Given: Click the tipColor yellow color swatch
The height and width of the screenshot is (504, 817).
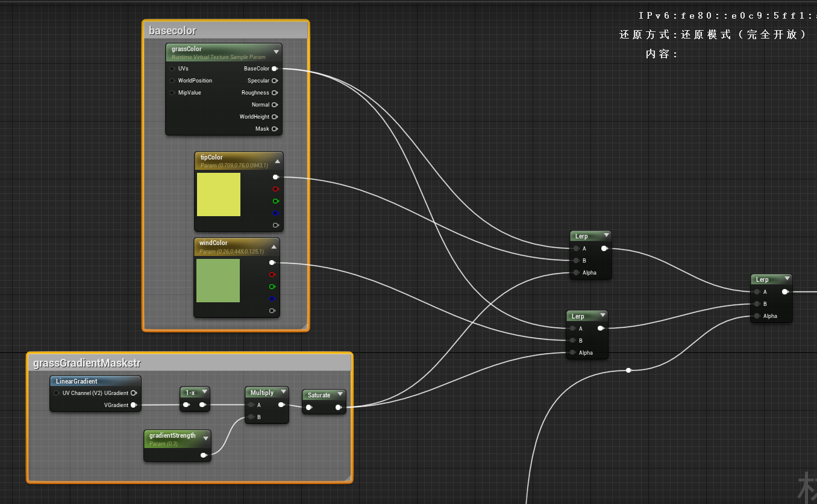Looking at the screenshot, I should [219, 194].
